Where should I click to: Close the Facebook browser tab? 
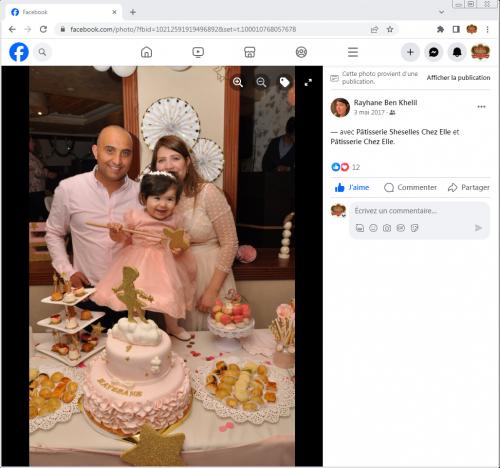tap(114, 12)
